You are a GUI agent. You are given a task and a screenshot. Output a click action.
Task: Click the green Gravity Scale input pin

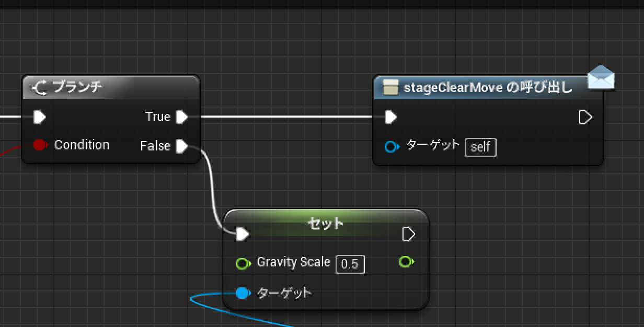243,263
